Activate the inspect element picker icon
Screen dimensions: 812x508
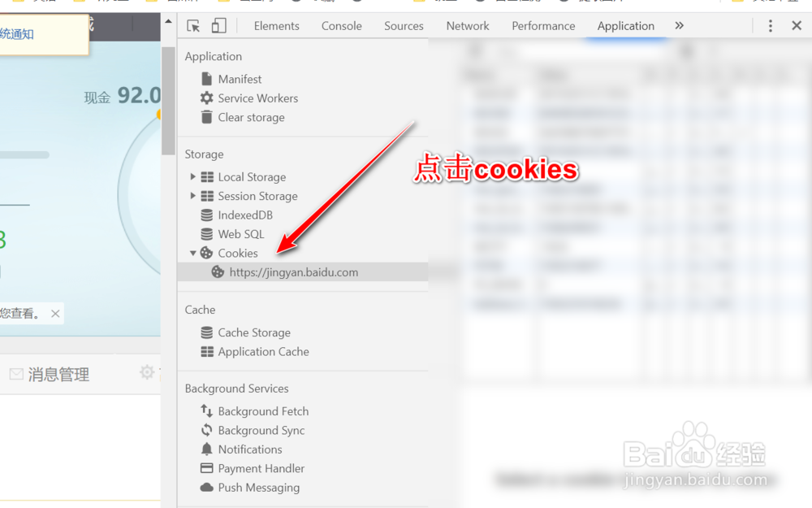(193, 26)
